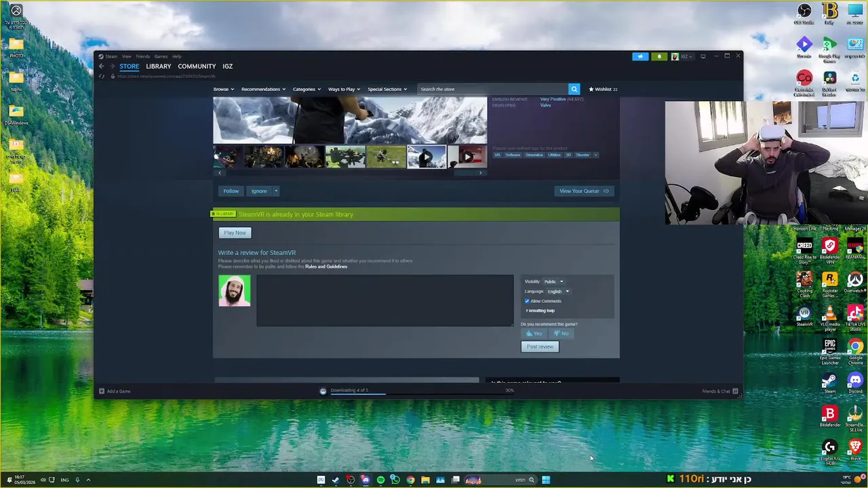Viewport: 868px width, 488px height.
Task: Open TikTok LIVE Studio desktop shortcut
Action: click(x=855, y=318)
